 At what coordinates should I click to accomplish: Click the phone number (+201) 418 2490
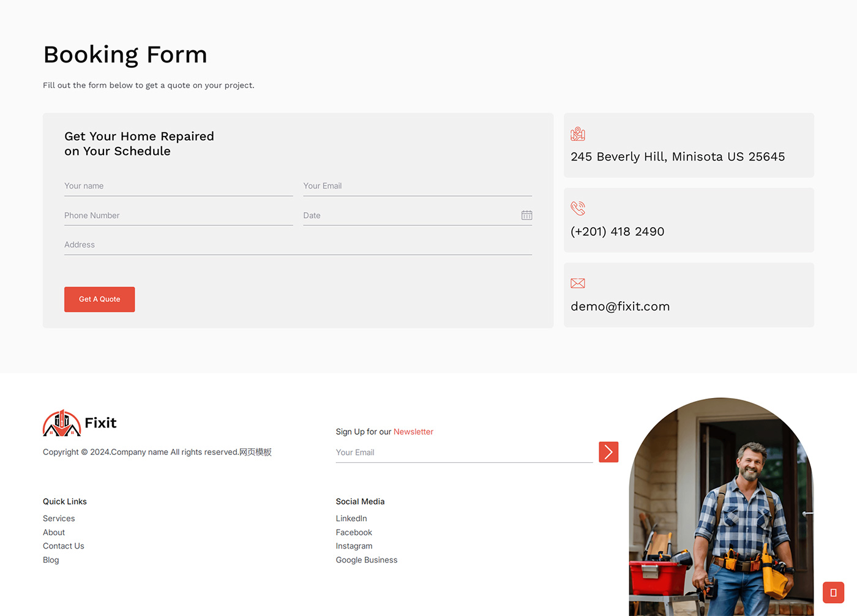(x=617, y=231)
